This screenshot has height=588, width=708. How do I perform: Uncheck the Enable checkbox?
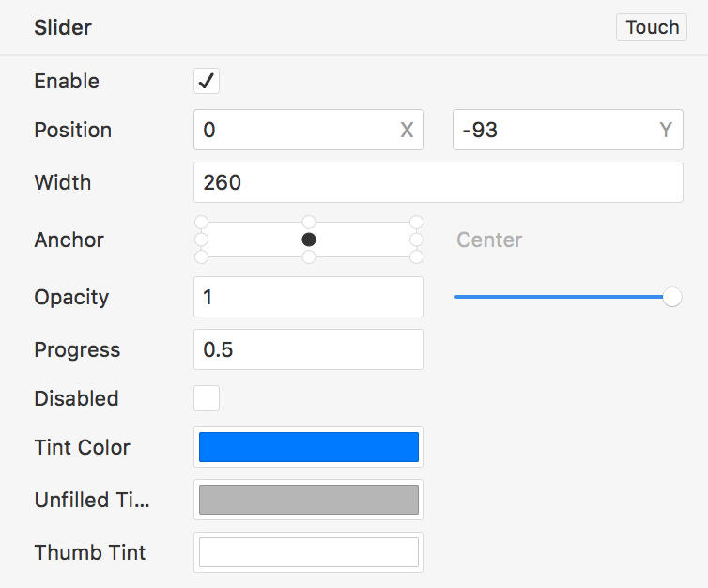tap(207, 81)
